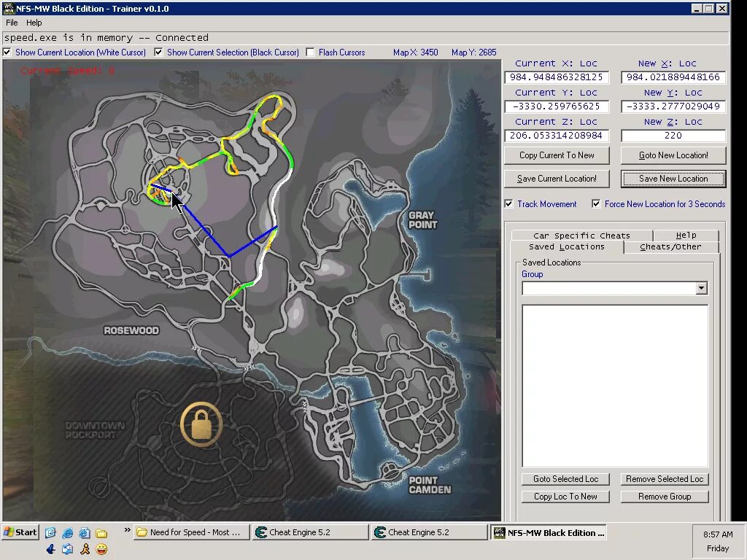Switch to the Help tab

click(x=686, y=235)
